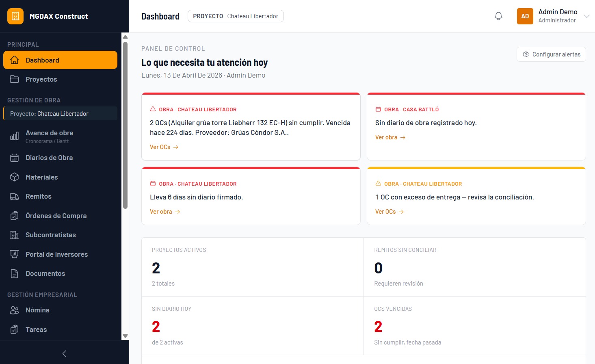Click the MGDAX Construct logo icon
This screenshot has width=595, height=364.
click(x=15, y=16)
